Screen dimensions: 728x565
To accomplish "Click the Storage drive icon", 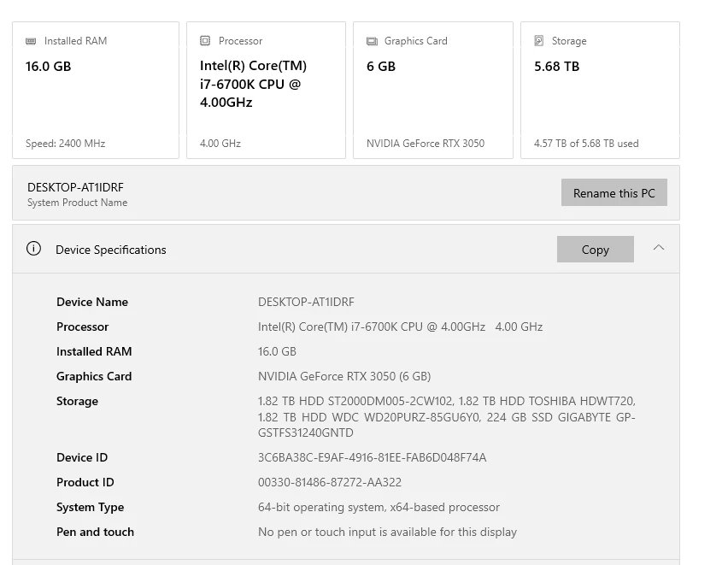I will pos(538,41).
